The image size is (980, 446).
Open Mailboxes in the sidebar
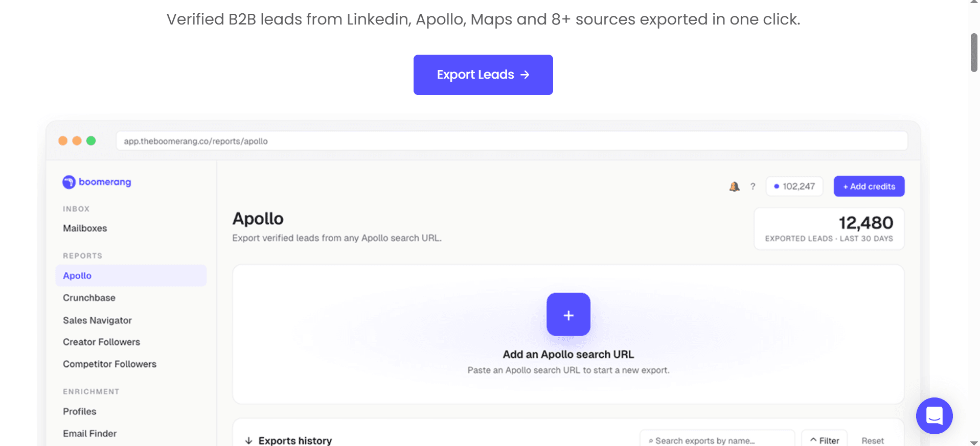(x=85, y=228)
